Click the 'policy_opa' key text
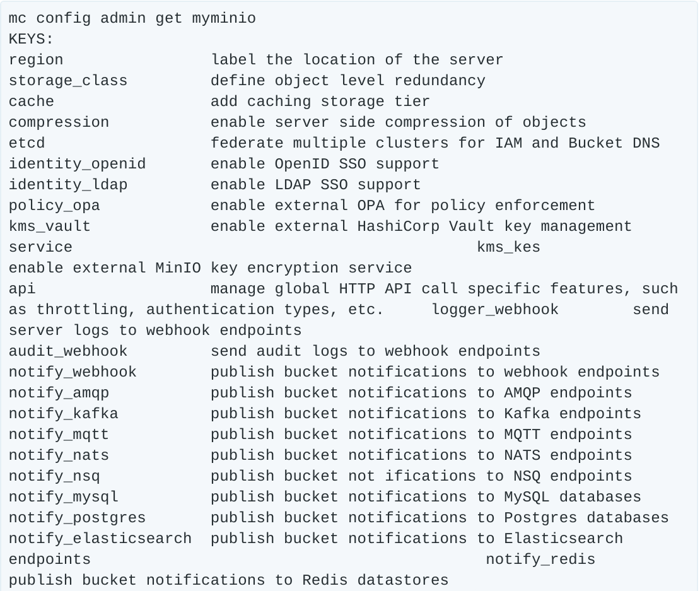 54,206
